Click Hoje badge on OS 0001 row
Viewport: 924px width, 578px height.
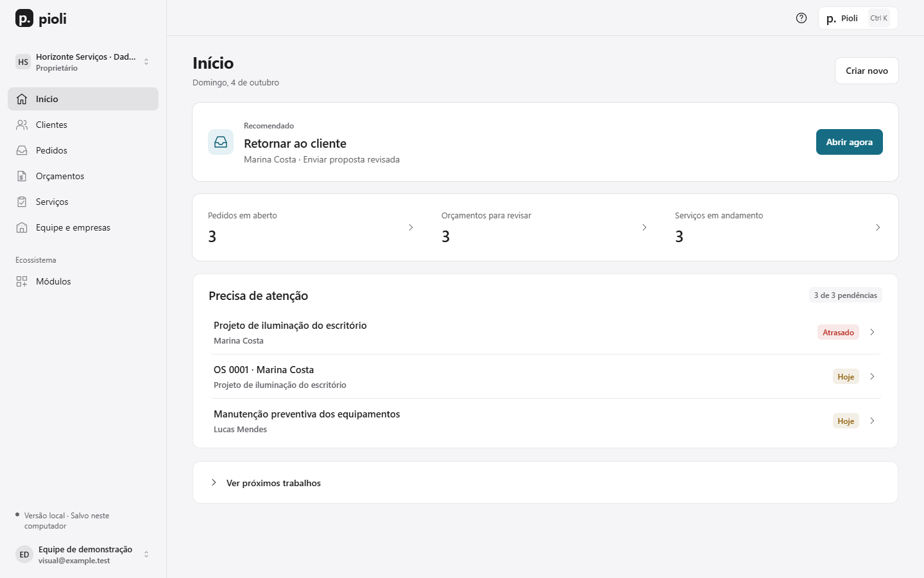coord(846,376)
